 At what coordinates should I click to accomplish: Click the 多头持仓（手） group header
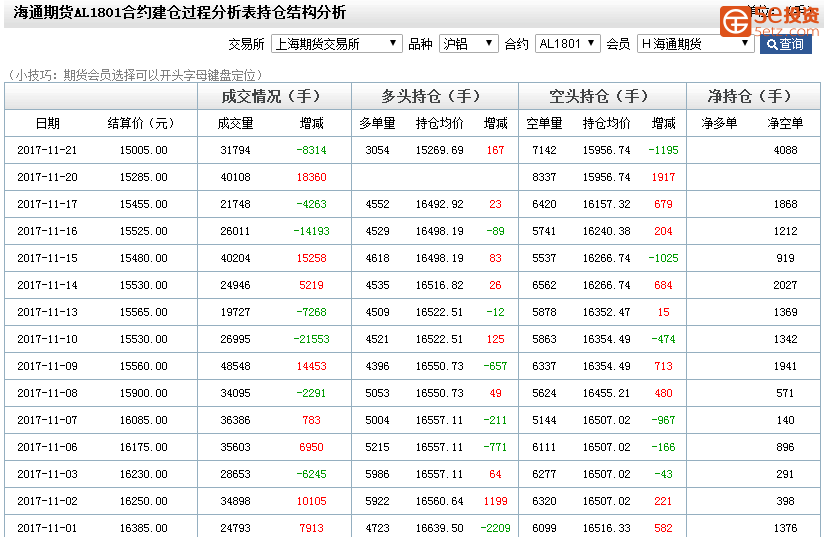tap(432, 96)
